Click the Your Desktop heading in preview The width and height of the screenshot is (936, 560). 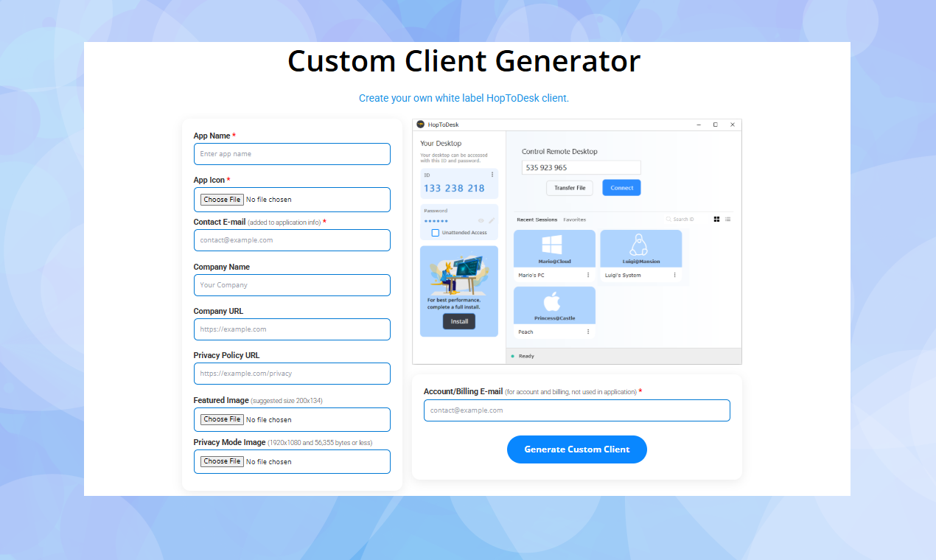[441, 144]
